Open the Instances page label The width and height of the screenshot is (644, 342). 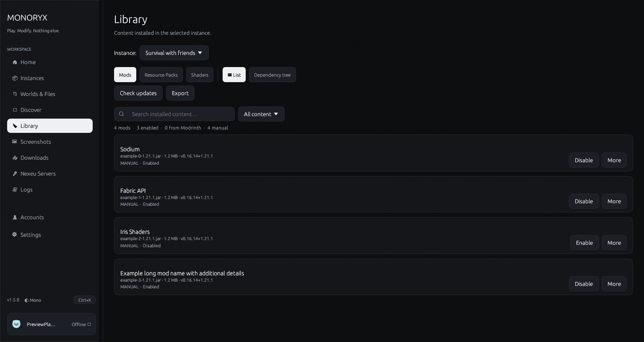click(x=32, y=78)
